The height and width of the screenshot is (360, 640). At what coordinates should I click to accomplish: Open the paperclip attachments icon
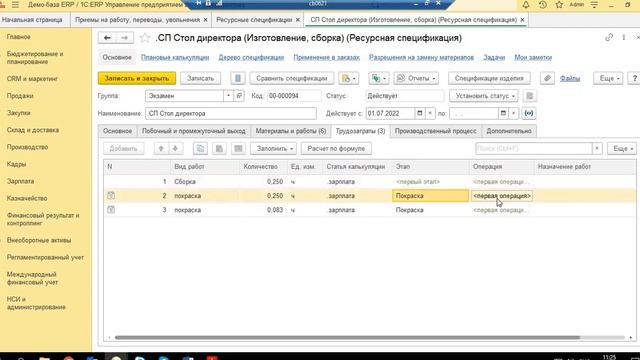pos(547,78)
